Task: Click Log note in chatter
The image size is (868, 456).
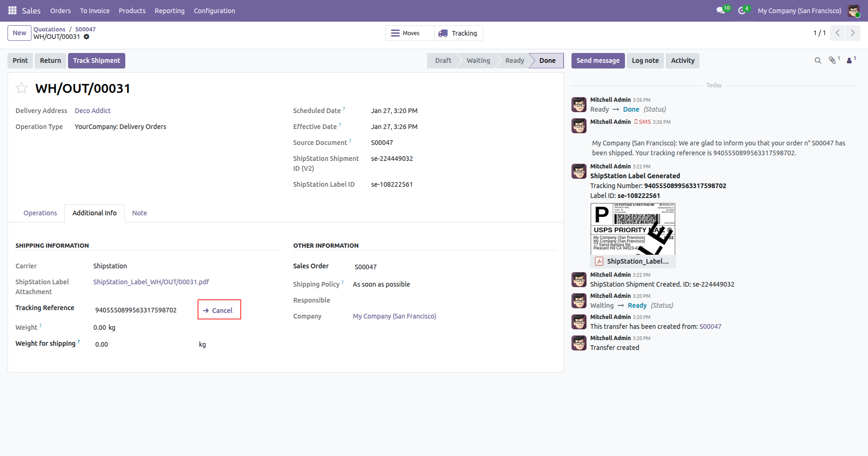Action: 645,61
